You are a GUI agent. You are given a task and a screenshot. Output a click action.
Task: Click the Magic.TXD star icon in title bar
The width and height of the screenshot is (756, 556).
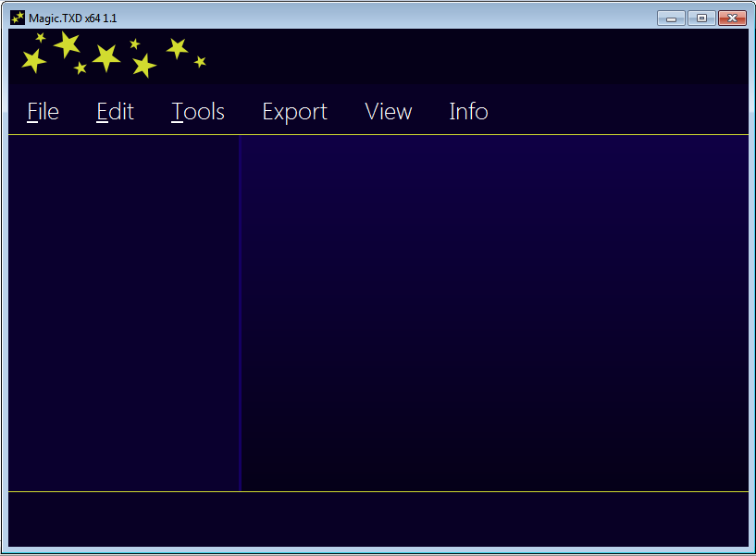point(18,18)
